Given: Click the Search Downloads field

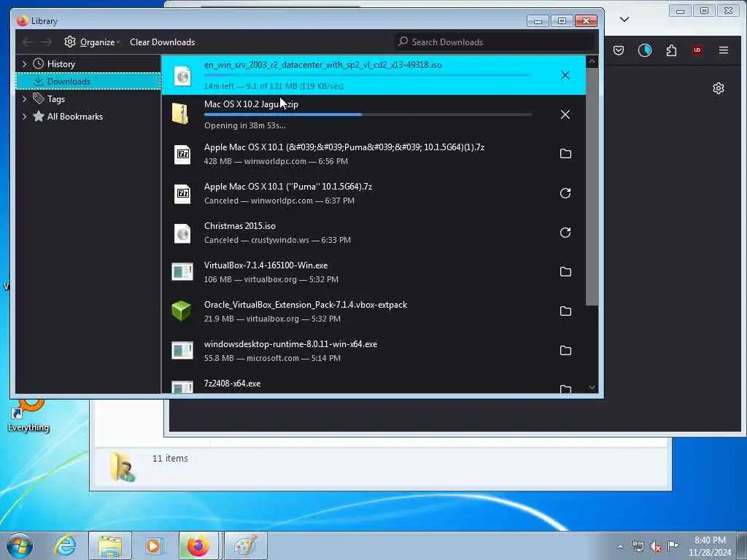Looking at the screenshot, I should (x=495, y=42).
